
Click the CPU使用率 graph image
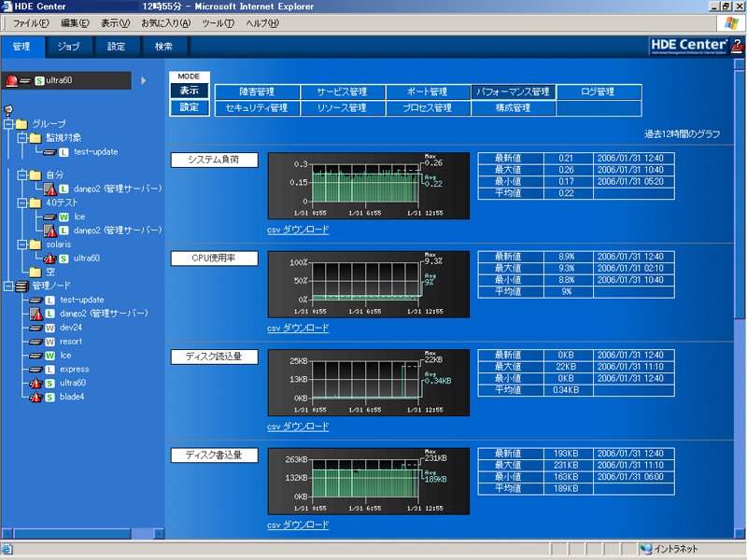click(369, 285)
